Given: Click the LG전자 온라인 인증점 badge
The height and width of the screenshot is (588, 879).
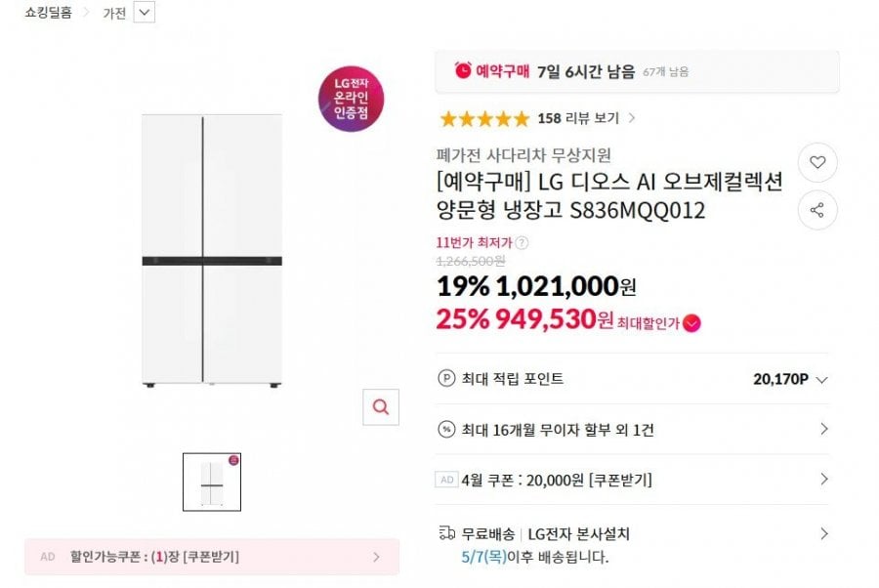Looking at the screenshot, I should tap(351, 100).
